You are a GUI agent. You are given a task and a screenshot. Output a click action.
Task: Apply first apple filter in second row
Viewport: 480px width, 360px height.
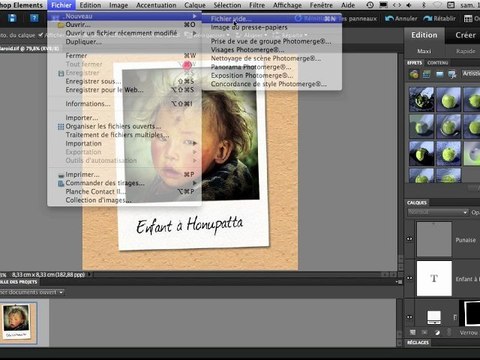421,126
